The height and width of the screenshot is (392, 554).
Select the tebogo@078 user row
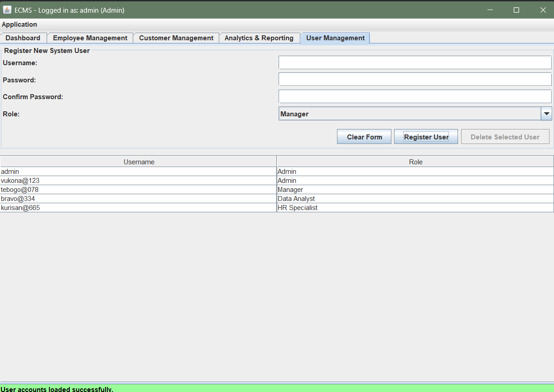136,190
